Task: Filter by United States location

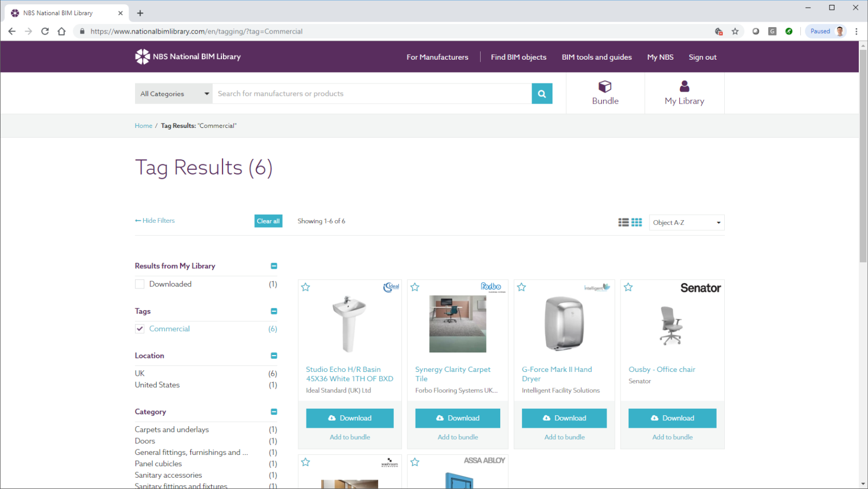Action: tap(157, 385)
